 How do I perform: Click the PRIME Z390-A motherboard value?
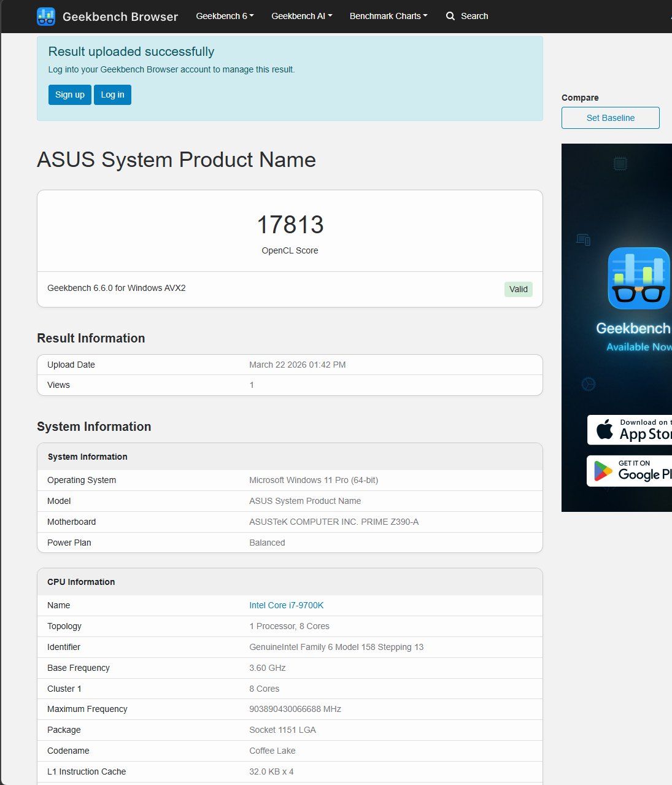coord(334,522)
